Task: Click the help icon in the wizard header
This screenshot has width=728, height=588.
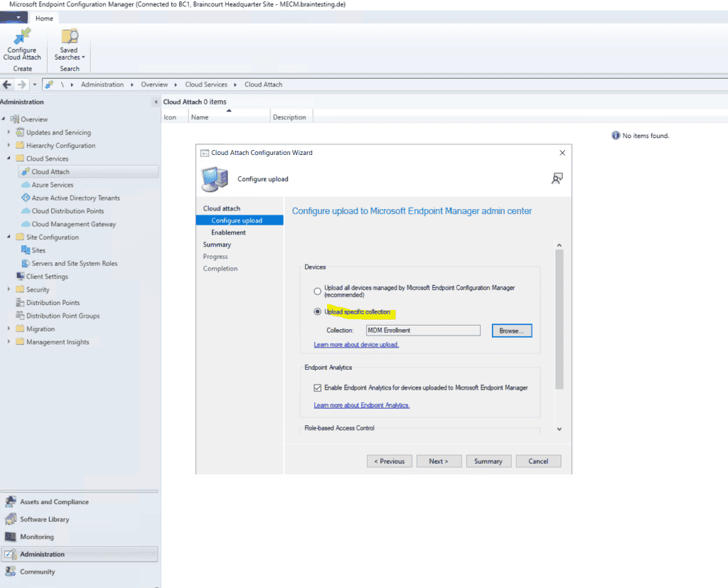Action: click(x=558, y=178)
